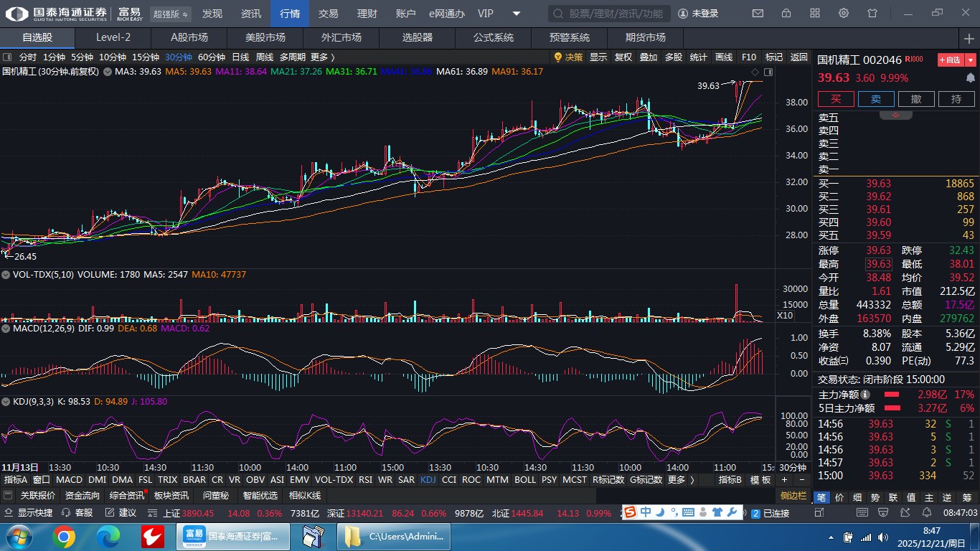Open the 客服 customer service headset icon
The image size is (980, 551).
click(67, 513)
